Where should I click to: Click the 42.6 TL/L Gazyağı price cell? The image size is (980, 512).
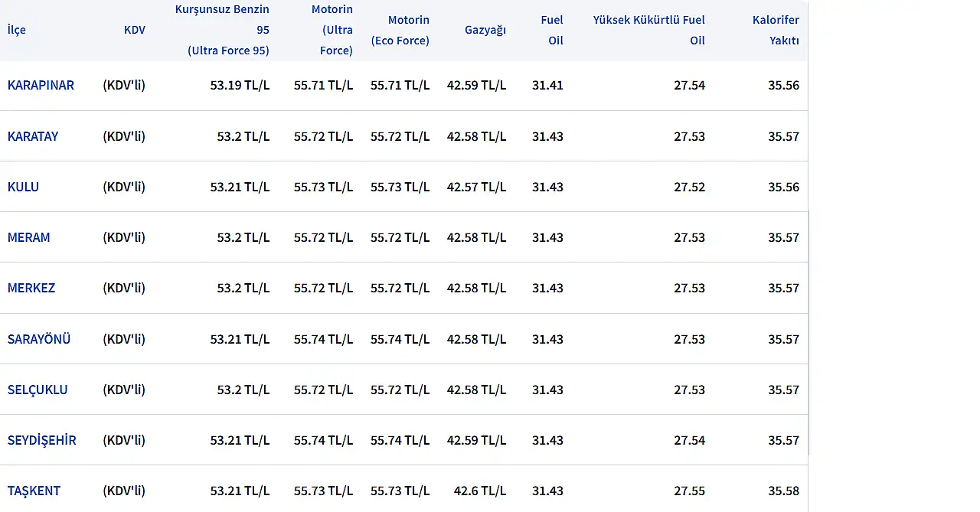coord(479,491)
